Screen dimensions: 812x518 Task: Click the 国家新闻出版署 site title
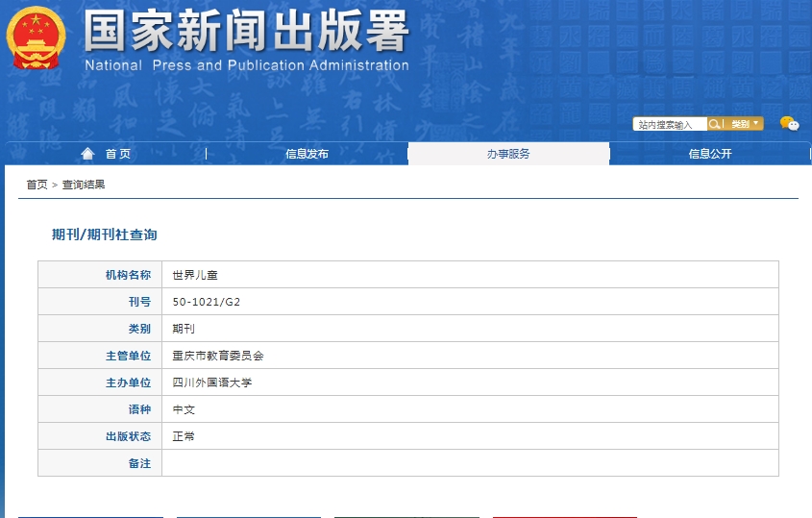click(x=246, y=34)
